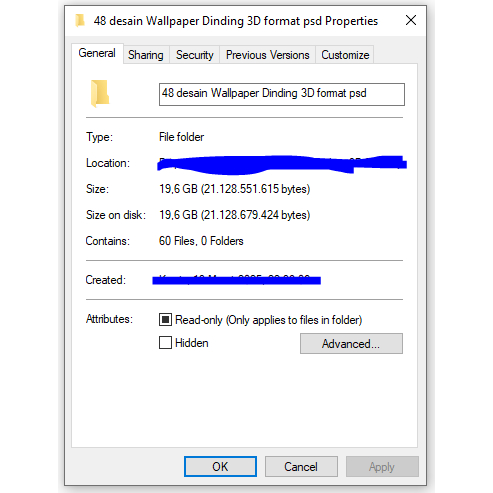This screenshot has height=493, width=493.
Task: Click the 60 Files, 0 Folders text
Action: point(201,241)
